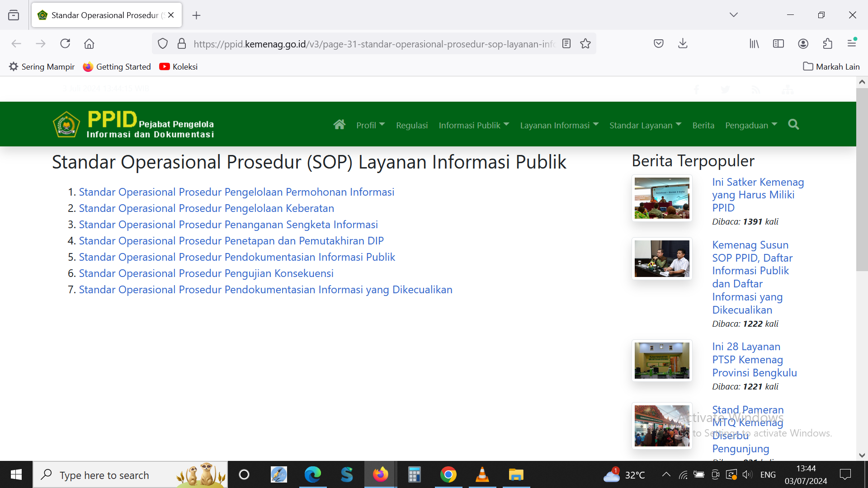Open the Firefox downloads icon
The image size is (868, 488).
(683, 44)
